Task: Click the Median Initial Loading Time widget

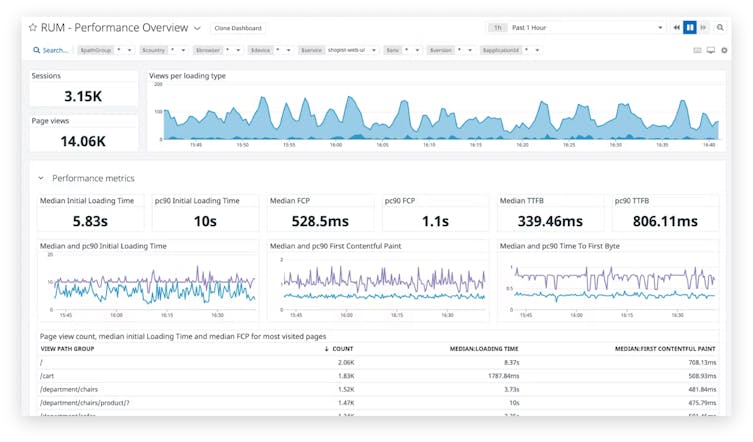Action: (x=88, y=214)
